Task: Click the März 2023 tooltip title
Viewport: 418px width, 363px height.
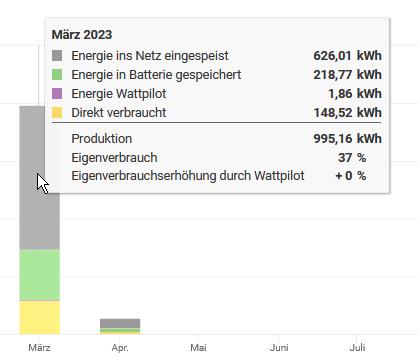Action: pos(82,35)
